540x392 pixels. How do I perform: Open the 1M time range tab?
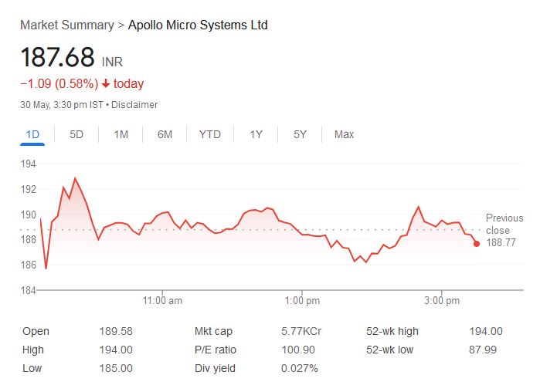pyautogui.click(x=121, y=134)
